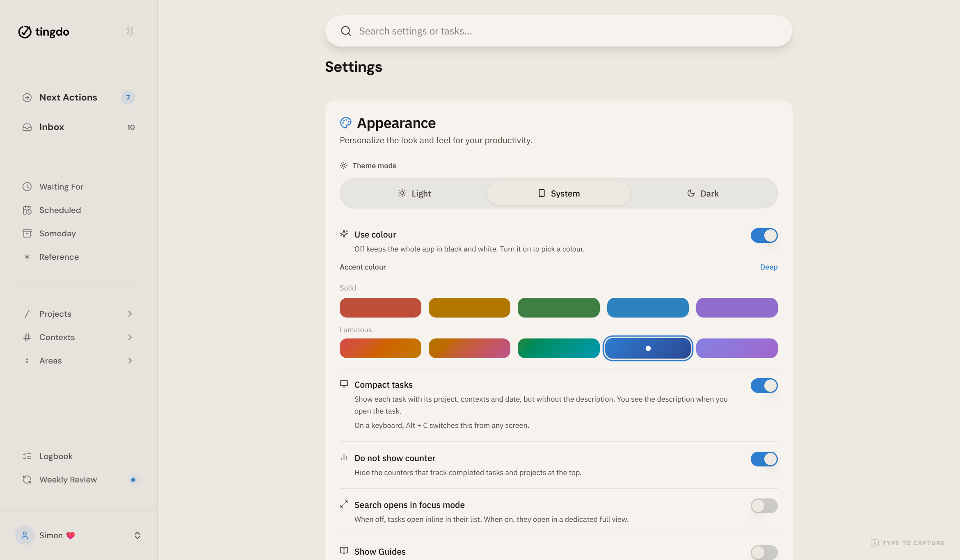Enable the Show Guides toggle
The image size is (960, 560).
pyautogui.click(x=764, y=552)
